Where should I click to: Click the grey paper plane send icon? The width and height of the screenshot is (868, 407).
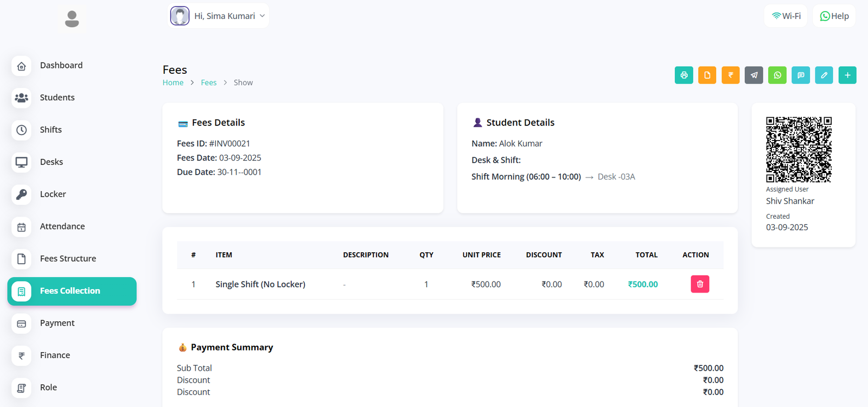(754, 75)
